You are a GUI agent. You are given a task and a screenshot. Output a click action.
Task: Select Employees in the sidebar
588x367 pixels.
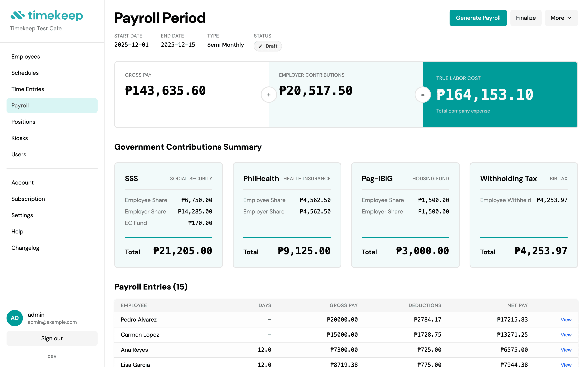tap(26, 56)
